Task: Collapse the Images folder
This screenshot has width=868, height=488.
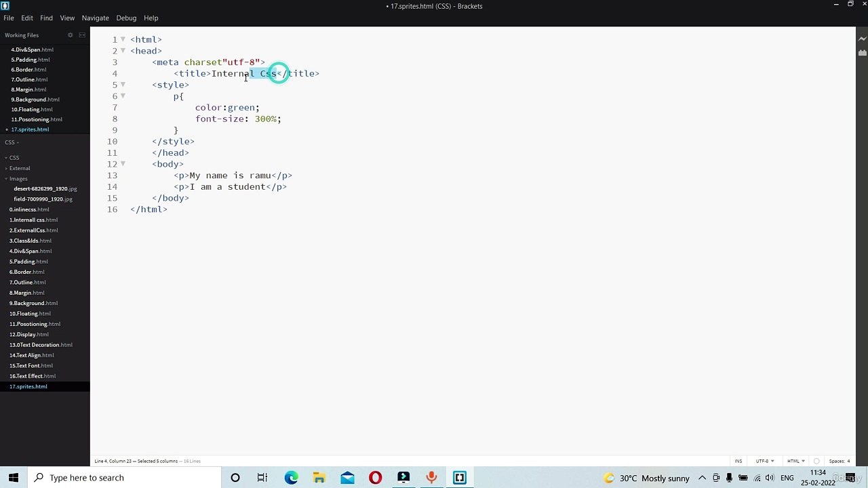Action: pyautogui.click(x=6, y=179)
